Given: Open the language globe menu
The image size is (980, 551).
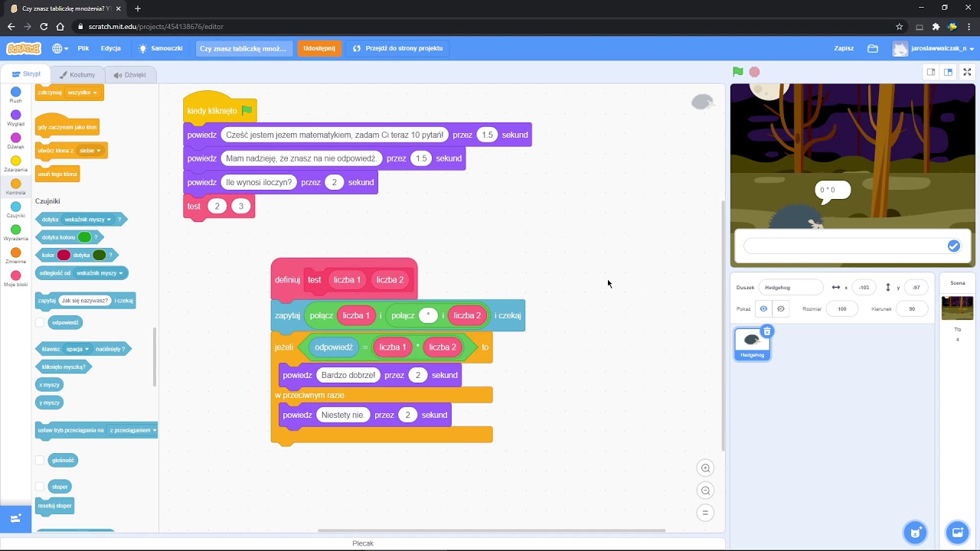Looking at the screenshot, I should 60,48.
